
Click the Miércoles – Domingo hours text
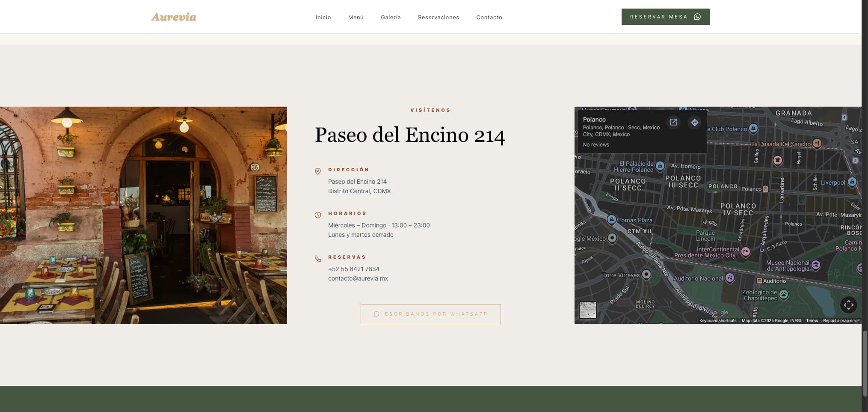pos(379,225)
